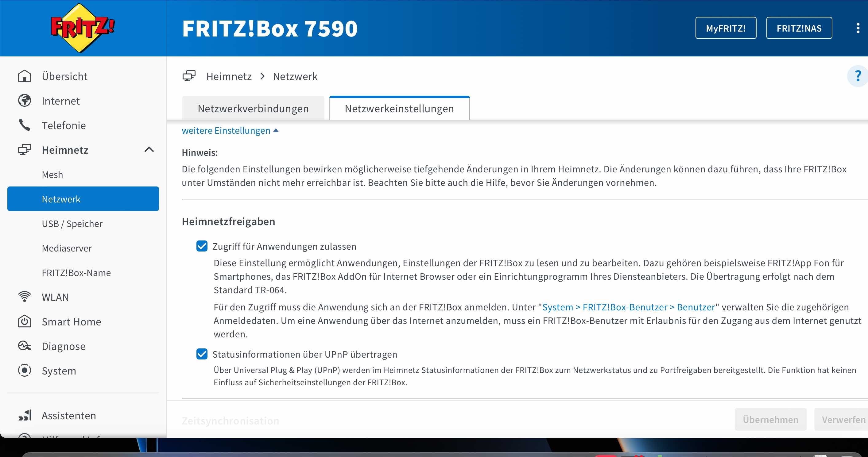Image resolution: width=868 pixels, height=457 pixels.
Task: Uncheck Zugriff für Anwendungen zulassen
Action: (202, 246)
